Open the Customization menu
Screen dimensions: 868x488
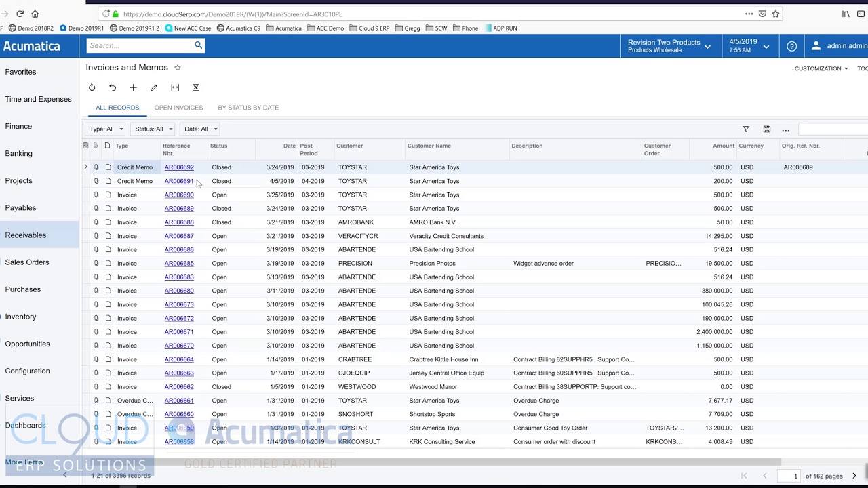pyautogui.click(x=821, y=68)
